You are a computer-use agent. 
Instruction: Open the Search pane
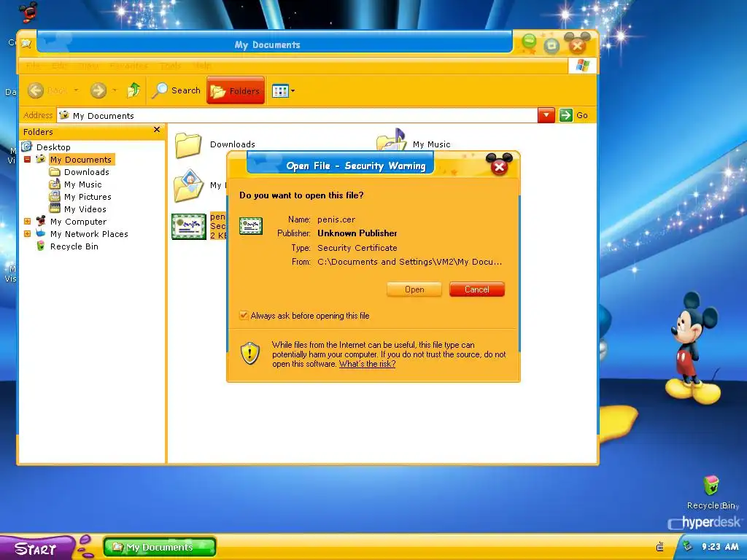tap(176, 90)
